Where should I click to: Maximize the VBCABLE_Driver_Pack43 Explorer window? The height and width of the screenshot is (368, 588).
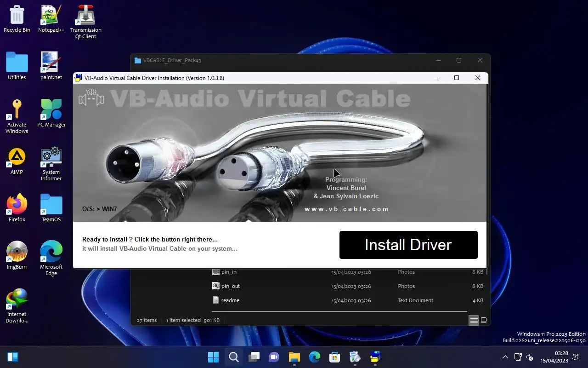[x=459, y=60]
